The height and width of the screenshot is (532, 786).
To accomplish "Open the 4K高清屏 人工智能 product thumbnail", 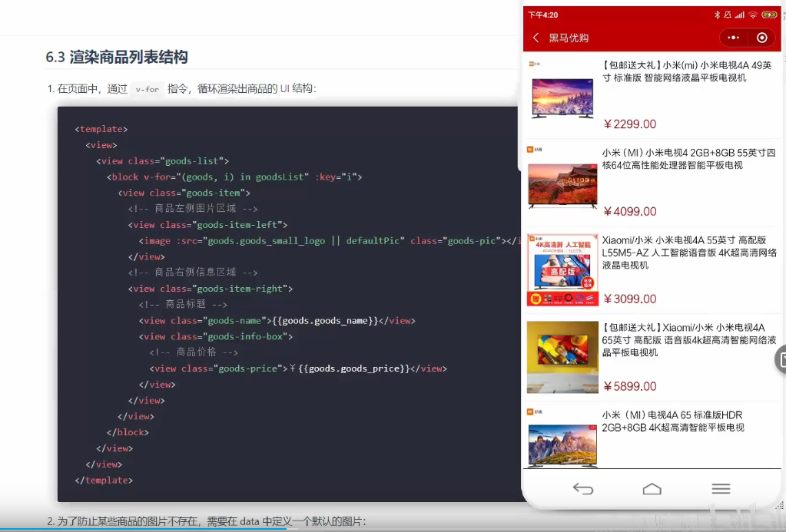I will pyautogui.click(x=562, y=269).
